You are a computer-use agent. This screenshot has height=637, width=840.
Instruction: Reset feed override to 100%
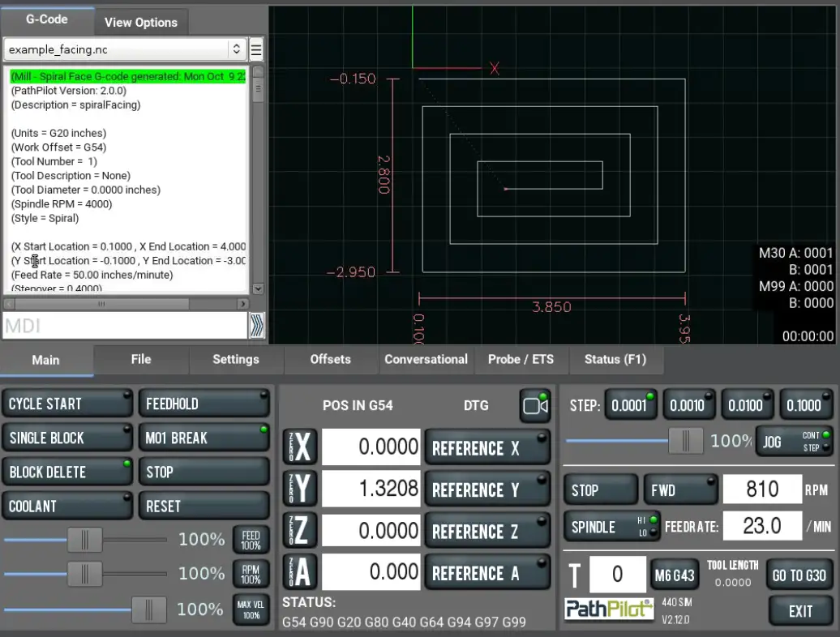(251, 539)
